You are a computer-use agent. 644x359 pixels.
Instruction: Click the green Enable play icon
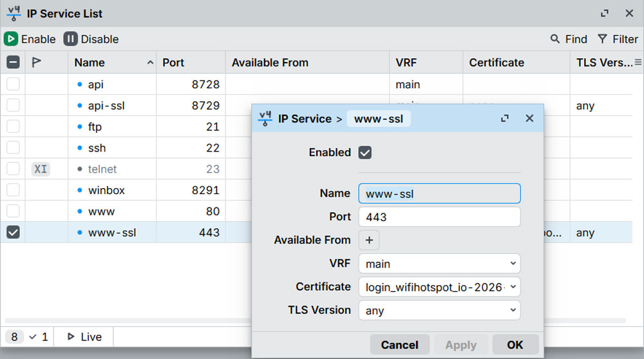pyautogui.click(x=10, y=39)
